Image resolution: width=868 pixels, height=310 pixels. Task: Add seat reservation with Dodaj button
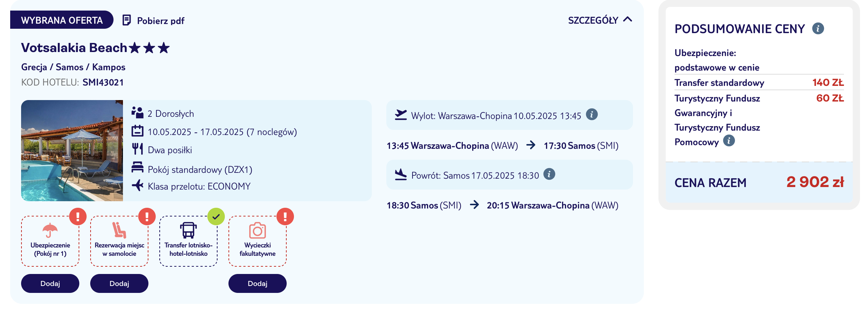point(119,283)
